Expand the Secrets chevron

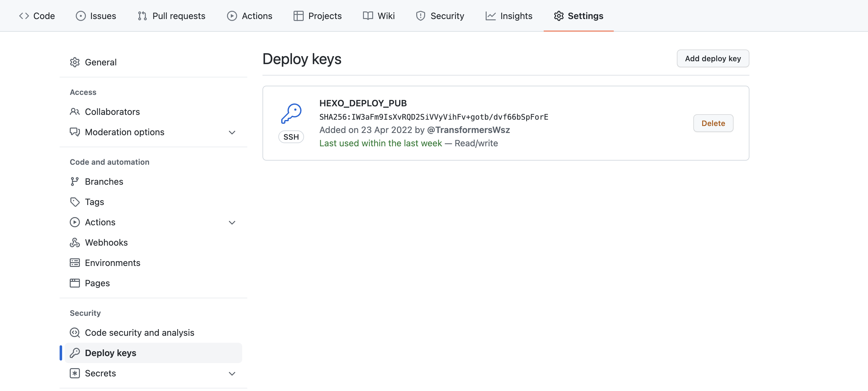232,374
